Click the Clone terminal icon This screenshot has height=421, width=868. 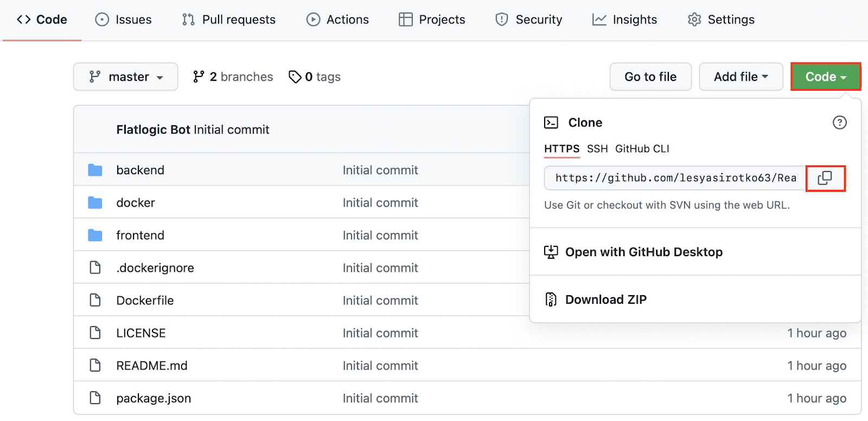point(551,123)
